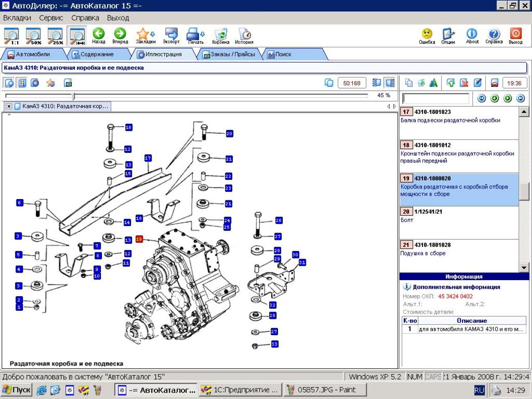Open the Корзина basket
532x399 pixels.
[x=221, y=36]
